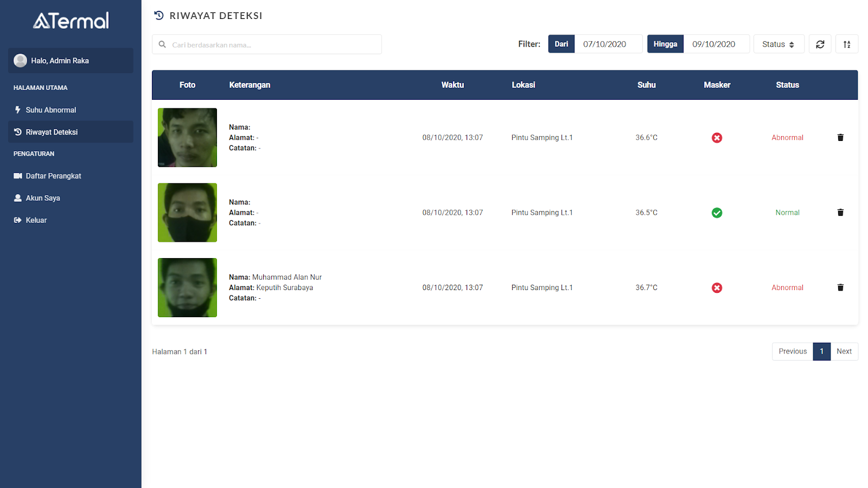This screenshot has height=488, width=868.
Task: Open the masked face photo thumbnail
Action: (187, 213)
